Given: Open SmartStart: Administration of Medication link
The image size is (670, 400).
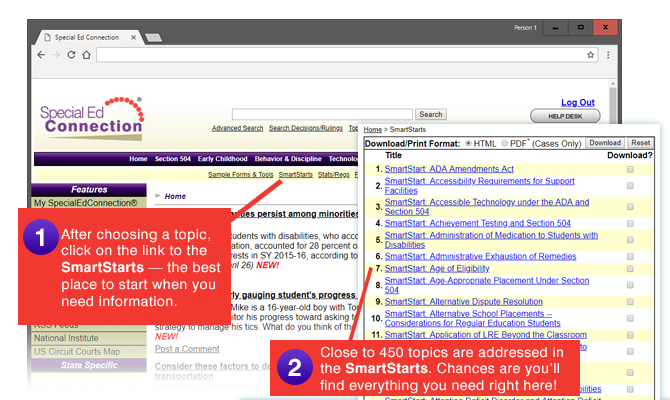Looking at the screenshot, I should pos(491,240).
